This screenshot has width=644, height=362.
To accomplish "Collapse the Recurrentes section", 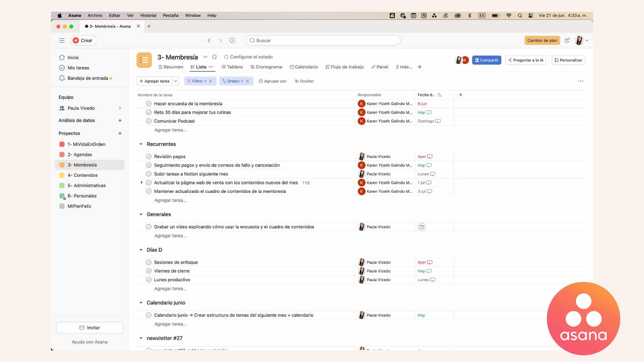I will coord(141,144).
